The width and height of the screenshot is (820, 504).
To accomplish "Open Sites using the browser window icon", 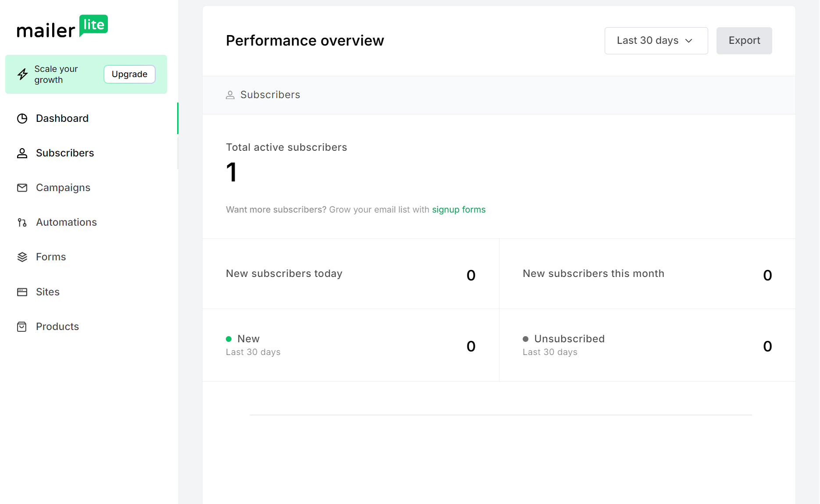I will pos(22,291).
